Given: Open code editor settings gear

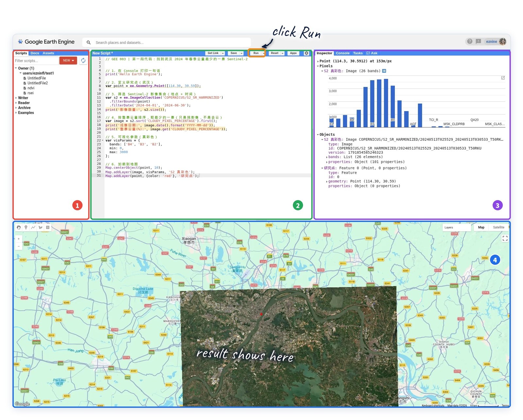Looking at the screenshot, I should click(x=306, y=53).
